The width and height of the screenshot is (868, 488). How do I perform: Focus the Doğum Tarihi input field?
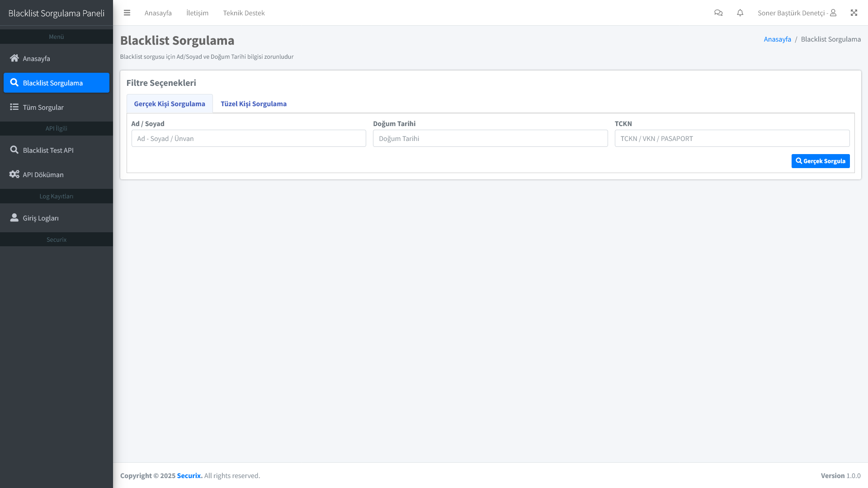[x=491, y=138]
